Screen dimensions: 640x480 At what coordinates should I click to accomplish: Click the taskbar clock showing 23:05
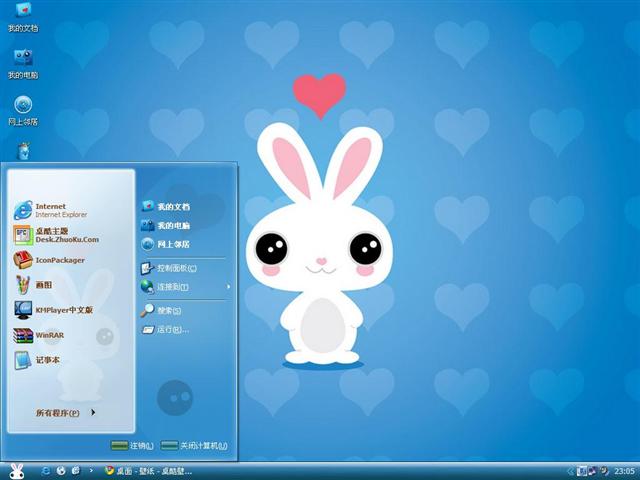click(x=624, y=470)
